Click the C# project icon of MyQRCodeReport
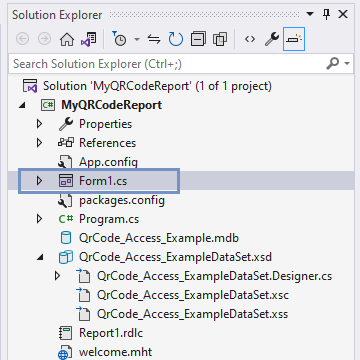The width and height of the screenshot is (360, 360). click(x=48, y=105)
